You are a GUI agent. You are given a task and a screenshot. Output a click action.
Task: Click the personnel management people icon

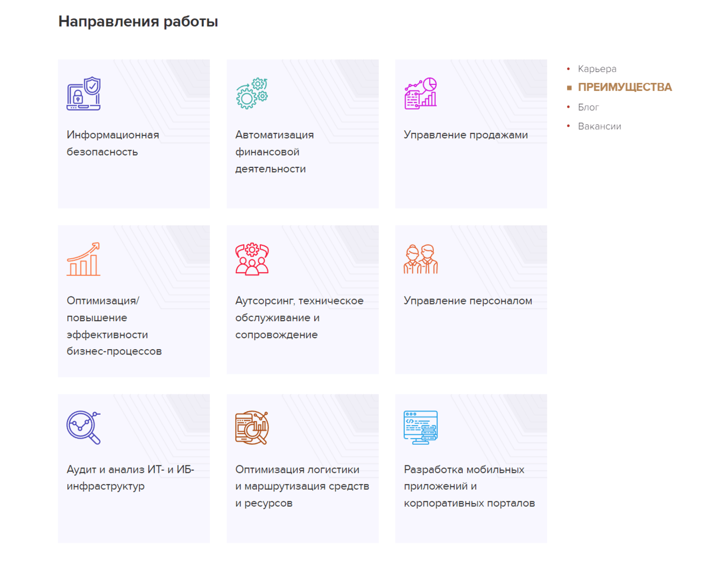[421, 259]
